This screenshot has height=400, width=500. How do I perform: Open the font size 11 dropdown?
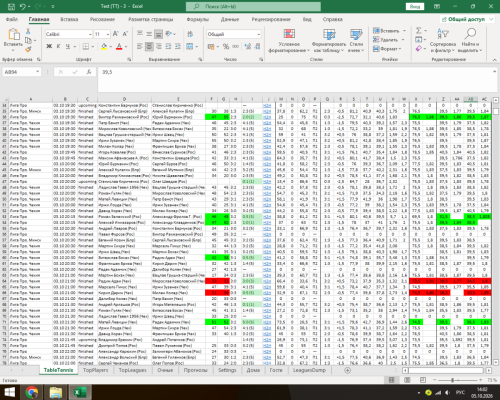pyautogui.click(x=108, y=34)
